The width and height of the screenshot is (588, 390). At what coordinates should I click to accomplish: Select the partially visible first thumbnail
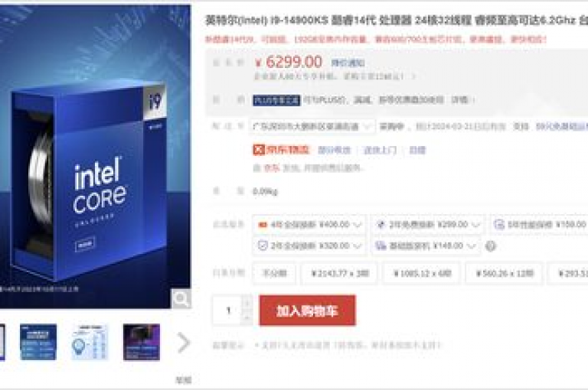pos(2,342)
